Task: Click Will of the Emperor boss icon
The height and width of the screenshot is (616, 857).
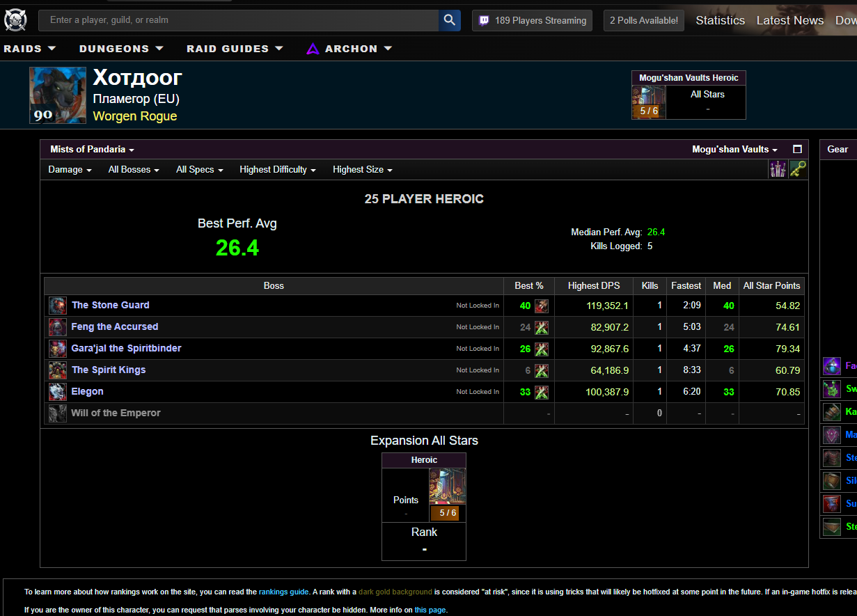Action: point(58,413)
